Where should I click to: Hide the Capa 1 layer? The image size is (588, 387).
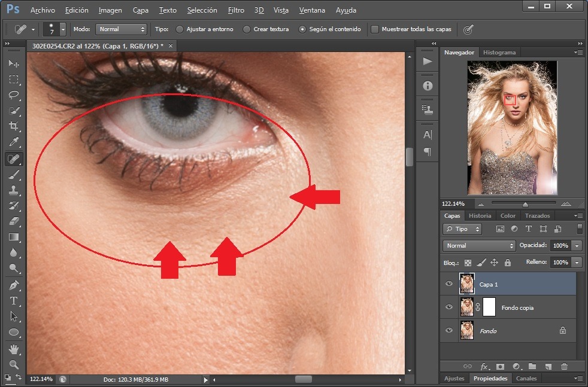(x=449, y=284)
